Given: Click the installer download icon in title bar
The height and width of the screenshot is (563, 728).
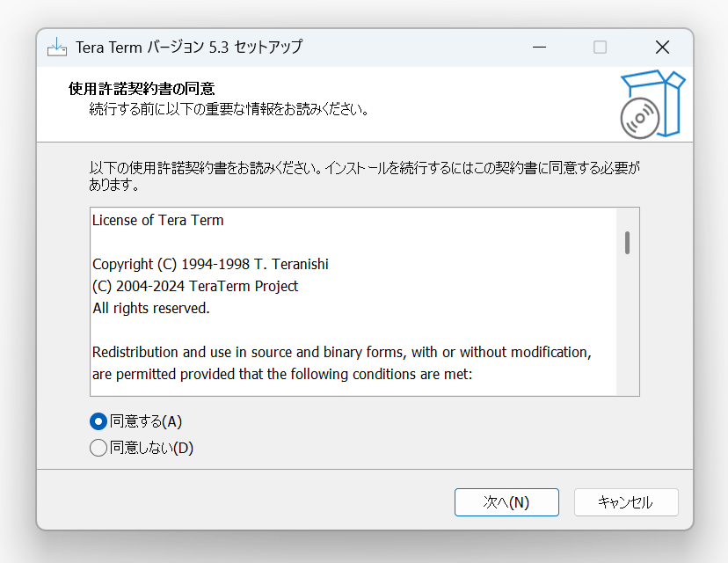Looking at the screenshot, I should click(57, 48).
